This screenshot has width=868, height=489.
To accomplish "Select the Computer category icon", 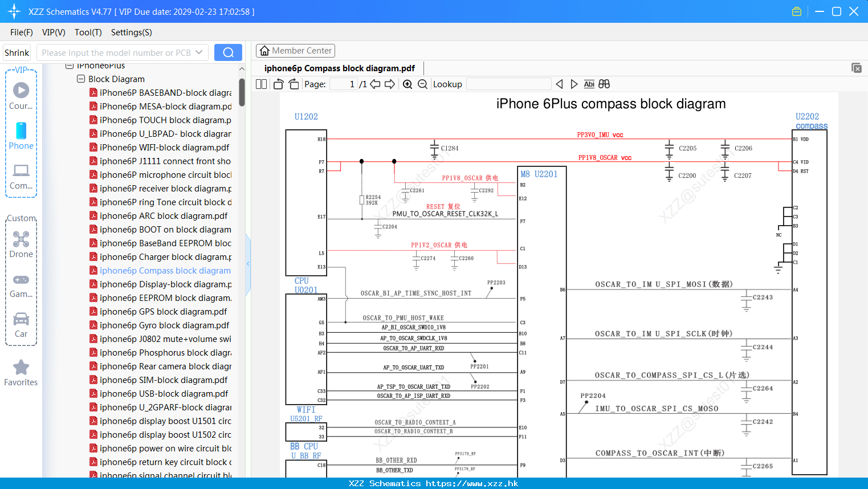I will coord(21,177).
